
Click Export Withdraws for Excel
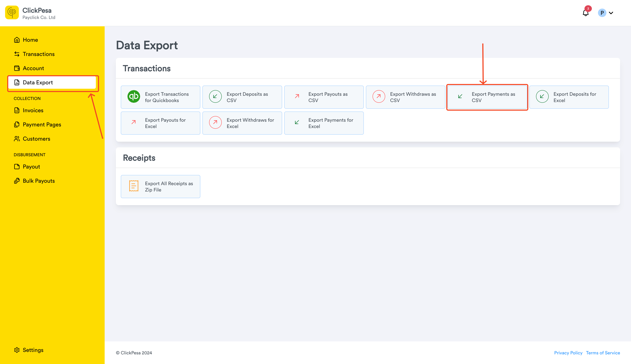pos(242,123)
